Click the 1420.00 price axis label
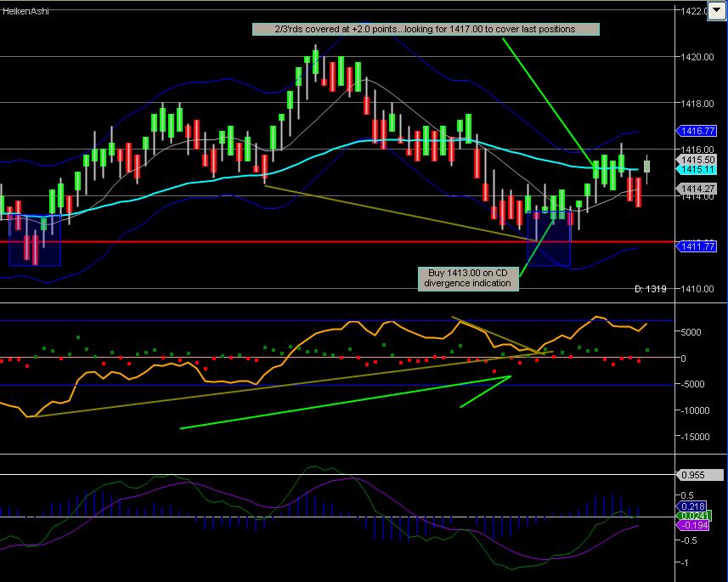 click(697, 57)
